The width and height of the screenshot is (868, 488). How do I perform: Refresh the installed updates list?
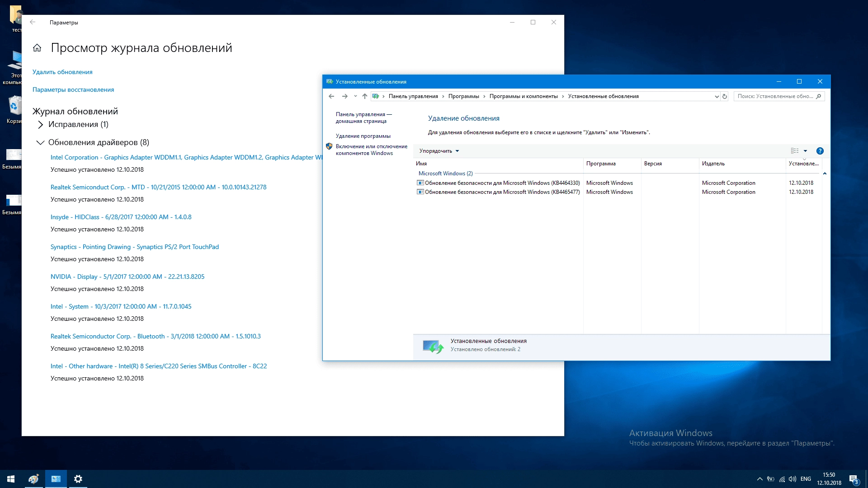pyautogui.click(x=725, y=96)
